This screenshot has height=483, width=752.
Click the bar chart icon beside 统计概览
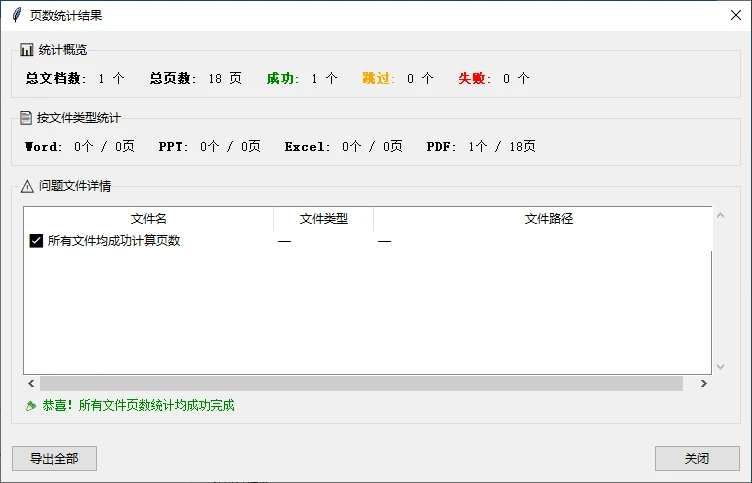27,50
